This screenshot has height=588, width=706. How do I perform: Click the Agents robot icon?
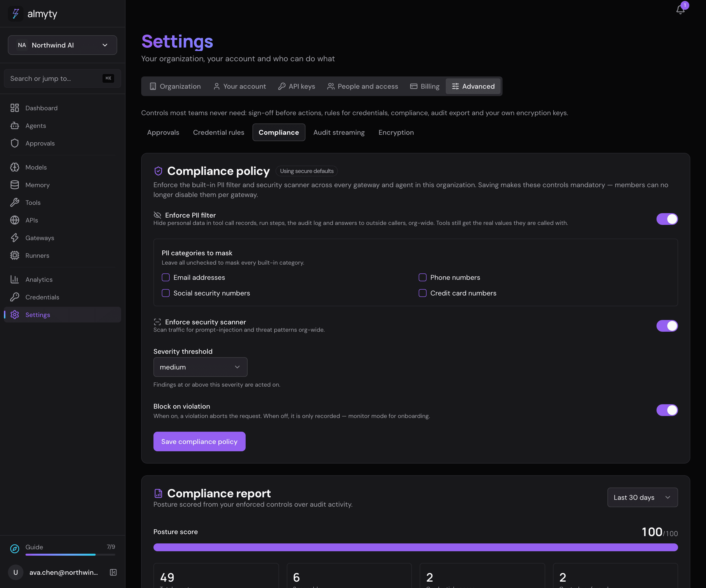[14, 126]
